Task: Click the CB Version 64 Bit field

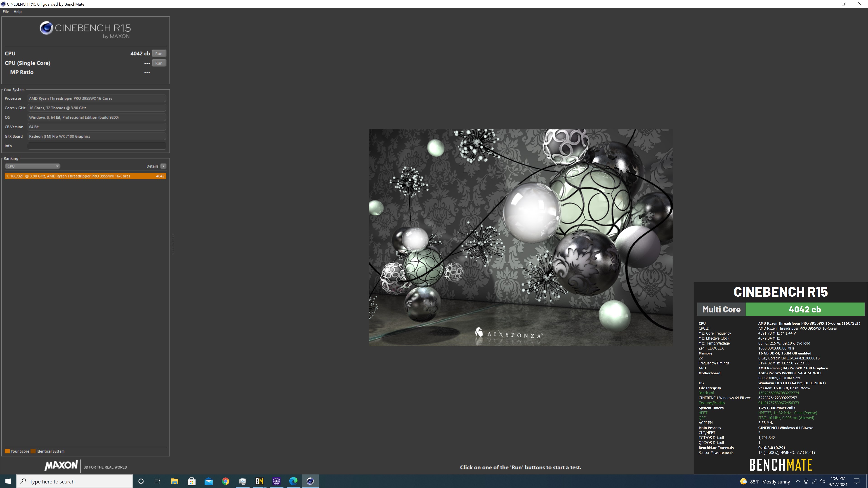Action: 97,127
